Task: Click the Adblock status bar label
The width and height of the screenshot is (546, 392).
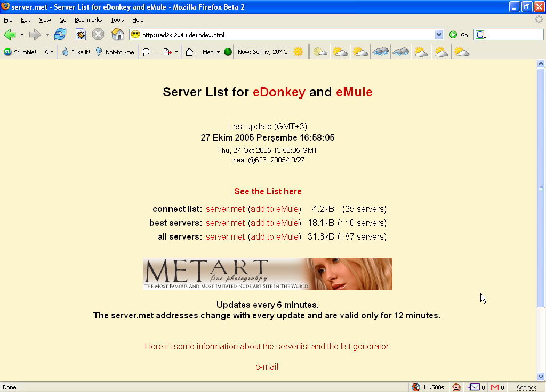Action: click(x=526, y=387)
